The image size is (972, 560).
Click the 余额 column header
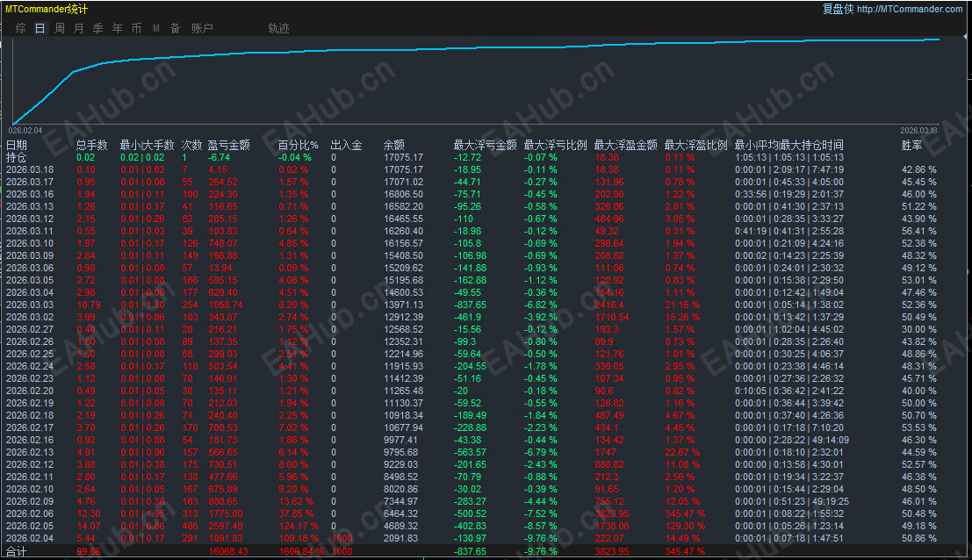[x=393, y=145]
